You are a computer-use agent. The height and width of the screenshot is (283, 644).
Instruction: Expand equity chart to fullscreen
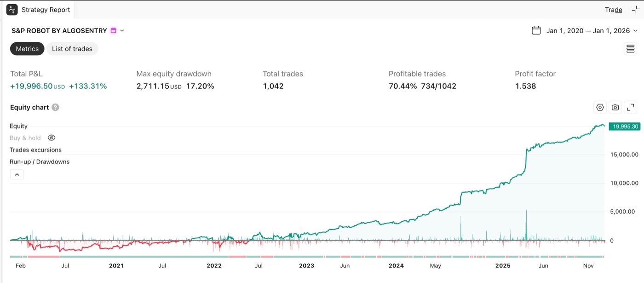pos(631,107)
